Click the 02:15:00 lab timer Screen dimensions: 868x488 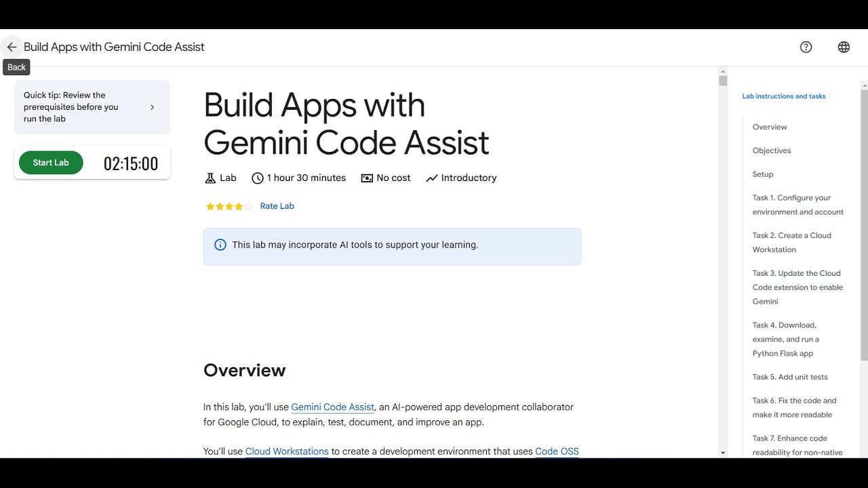131,163
